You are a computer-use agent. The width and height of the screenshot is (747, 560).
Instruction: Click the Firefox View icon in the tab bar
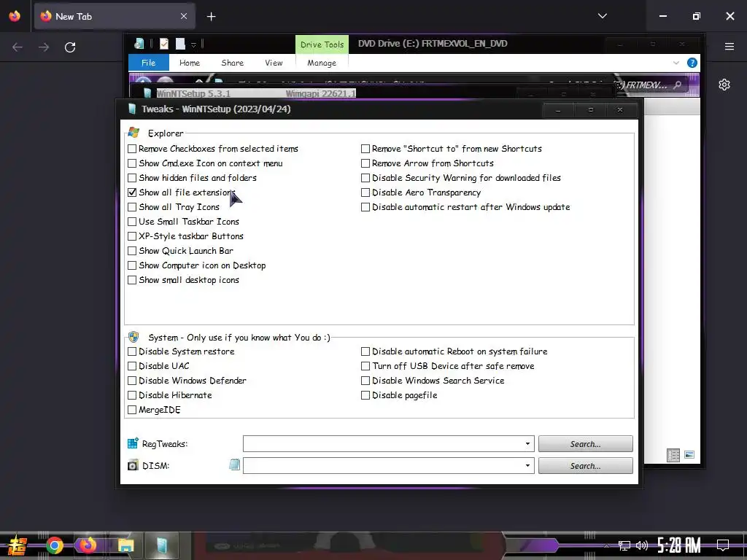point(15,16)
